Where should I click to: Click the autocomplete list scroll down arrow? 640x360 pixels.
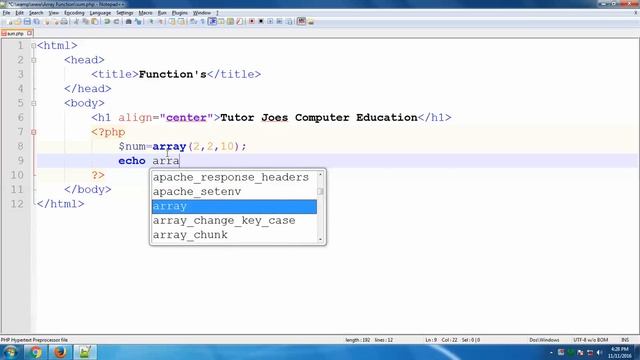(320, 239)
